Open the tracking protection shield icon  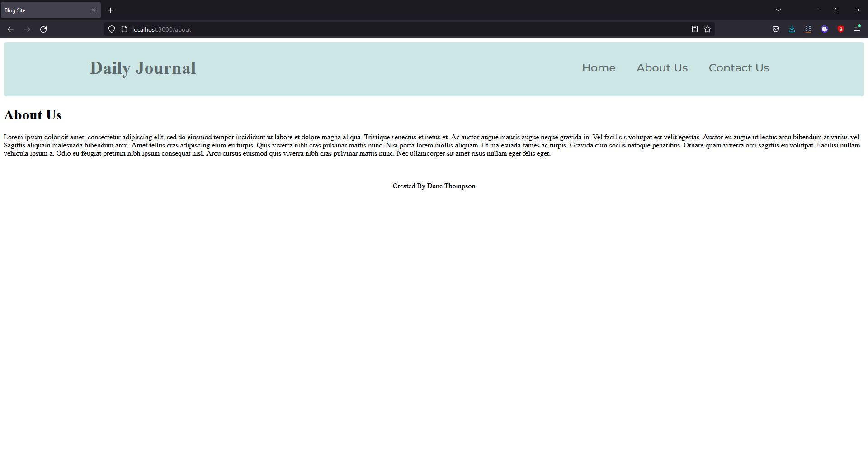tap(112, 29)
